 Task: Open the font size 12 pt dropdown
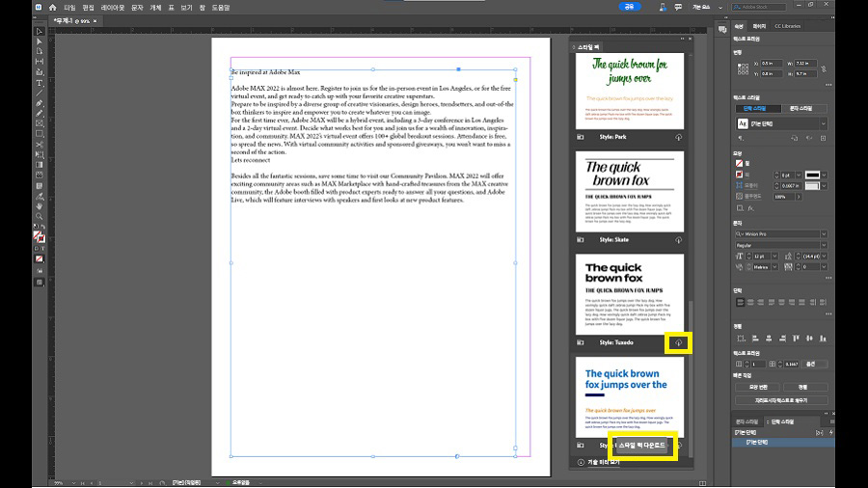click(774, 257)
